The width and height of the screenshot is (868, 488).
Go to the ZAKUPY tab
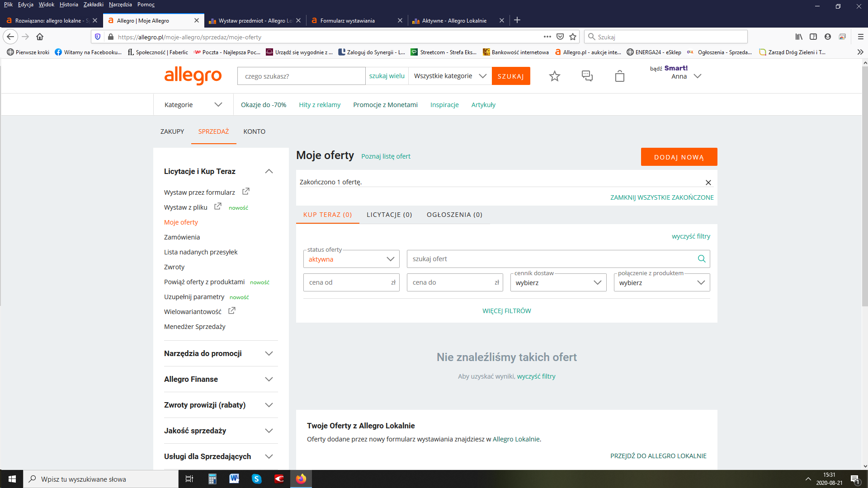[172, 131]
